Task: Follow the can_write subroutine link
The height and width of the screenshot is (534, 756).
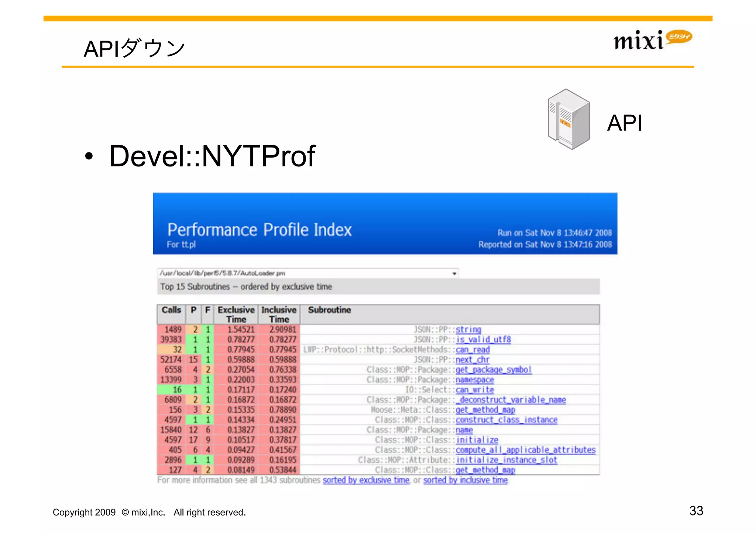Action: click(474, 390)
